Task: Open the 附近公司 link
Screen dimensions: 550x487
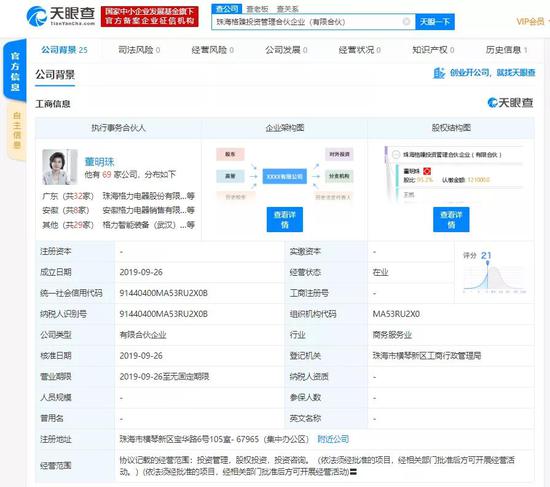Action: point(333,439)
